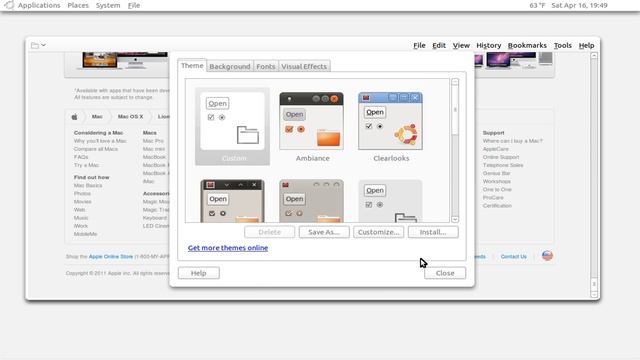This screenshot has height=360, width=640.
Task: Click browser page scrollbar up arrow
Action: pyautogui.click(x=594, y=56)
